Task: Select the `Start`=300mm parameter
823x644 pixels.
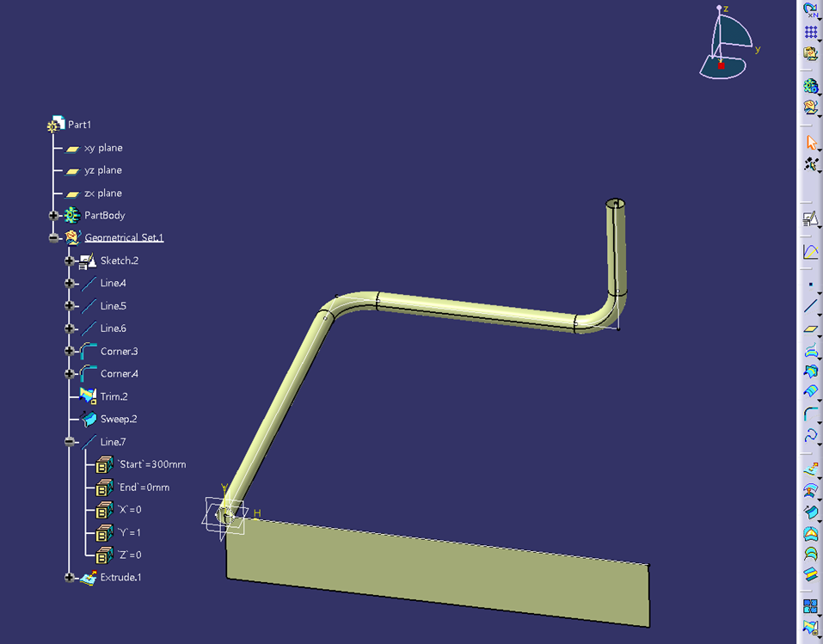Action: click(x=151, y=464)
